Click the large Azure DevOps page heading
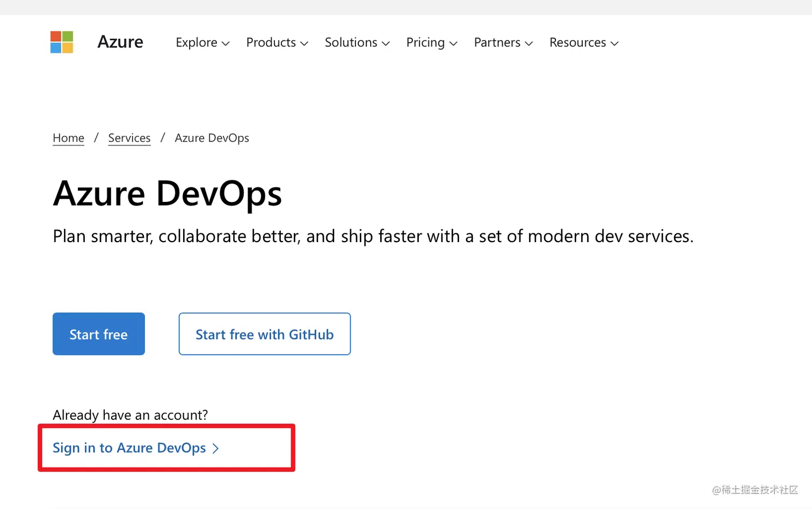 167,193
